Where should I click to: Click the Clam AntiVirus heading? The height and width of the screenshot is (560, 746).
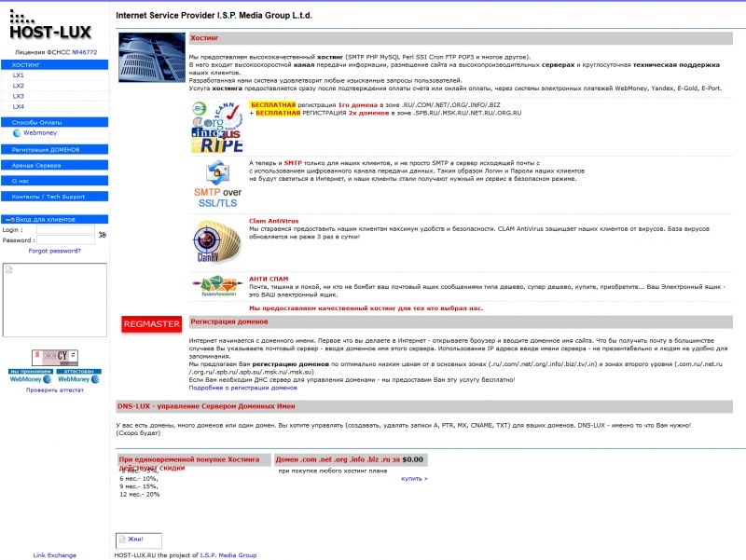coord(273,221)
